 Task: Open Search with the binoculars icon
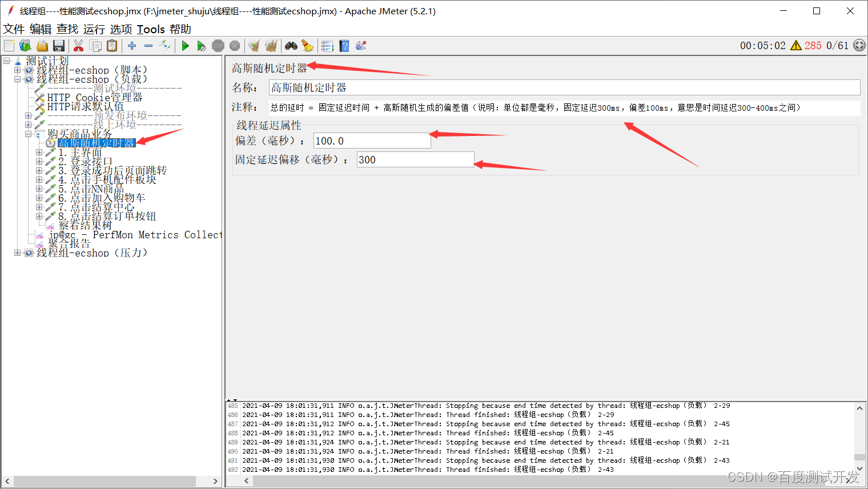click(291, 46)
